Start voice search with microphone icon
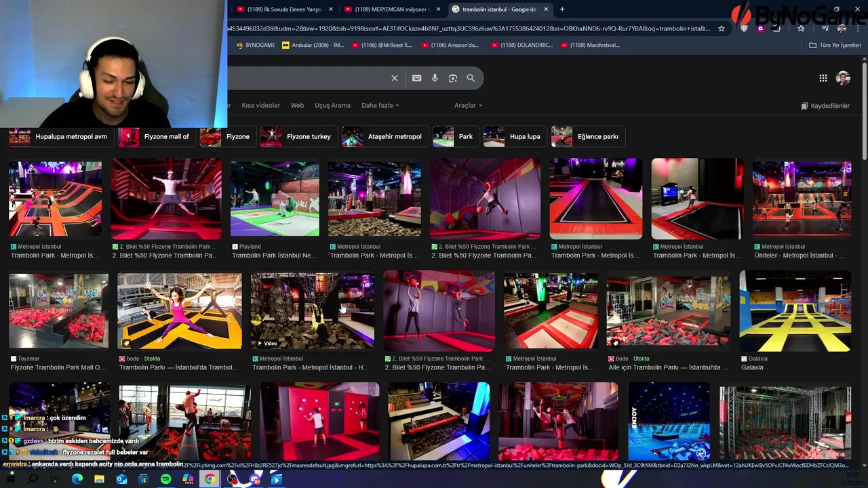The width and height of the screenshot is (868, 488). click(435, 78)
